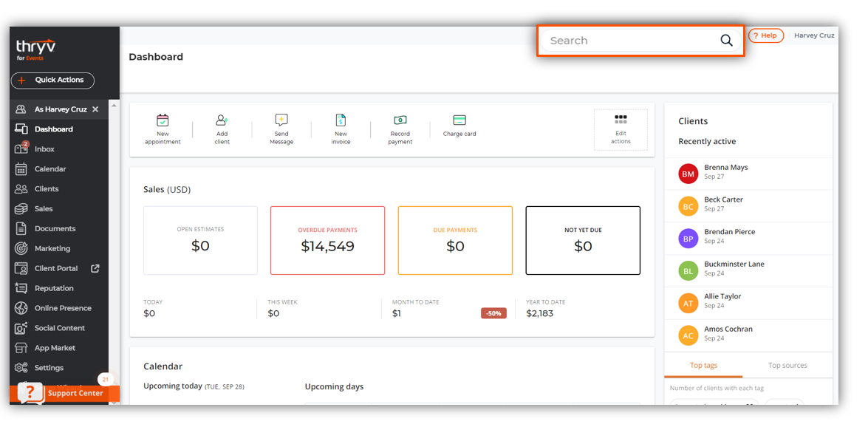Open Social Content from the sidebar
Screen dimensions: 868x427
(60, 328)
